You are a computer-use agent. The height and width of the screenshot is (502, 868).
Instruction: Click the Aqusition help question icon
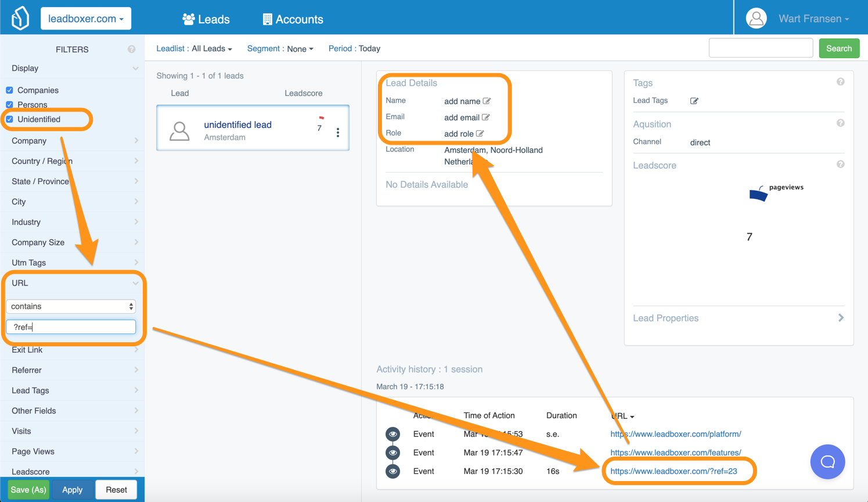(840, 123)
